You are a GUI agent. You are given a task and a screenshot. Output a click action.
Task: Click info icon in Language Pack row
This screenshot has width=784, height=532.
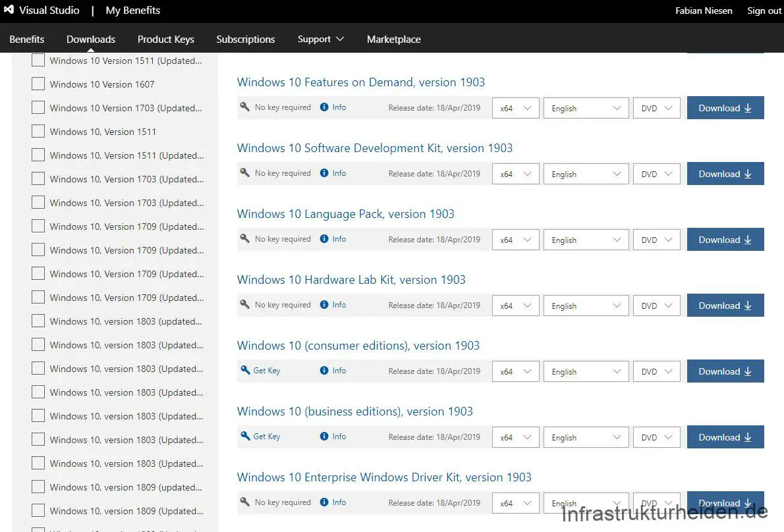[324, 239]
